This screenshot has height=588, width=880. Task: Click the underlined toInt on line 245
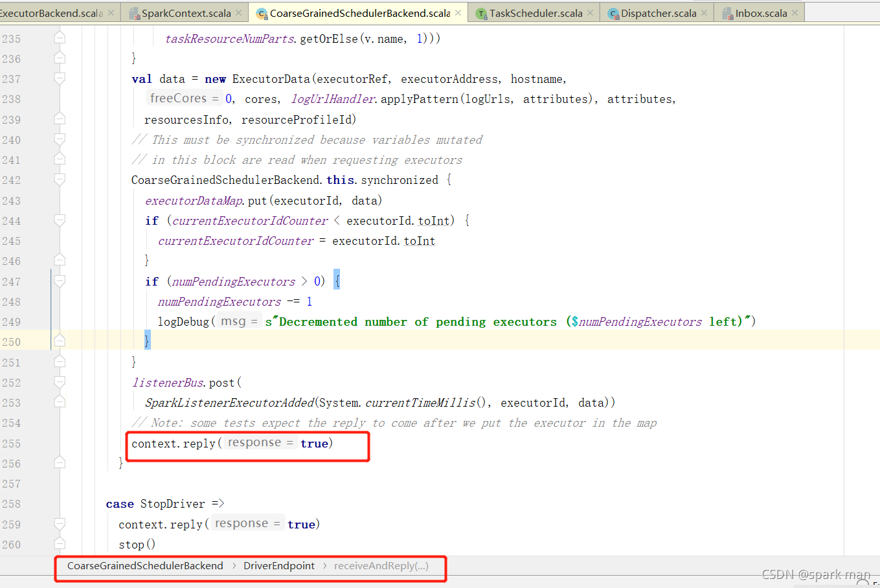tap(420, 241)
